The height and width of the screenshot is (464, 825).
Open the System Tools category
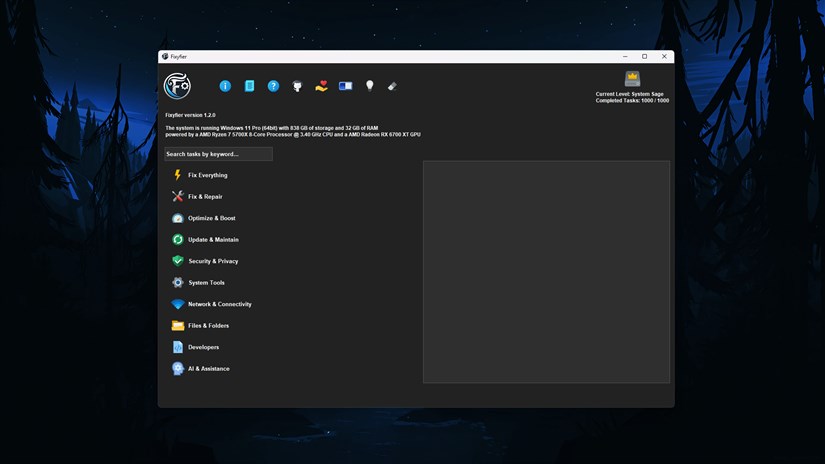(x=206, y=283)
